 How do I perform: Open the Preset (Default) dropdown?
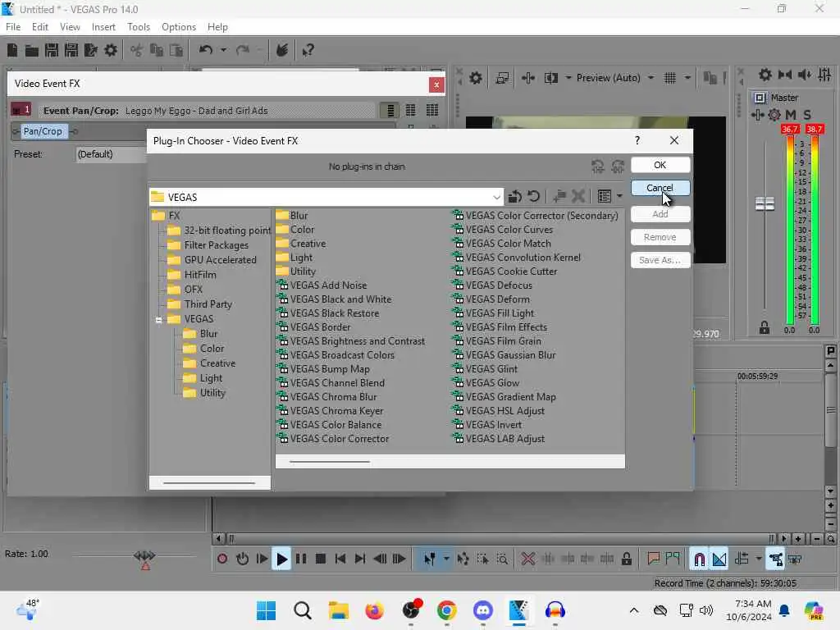(111, 154)
